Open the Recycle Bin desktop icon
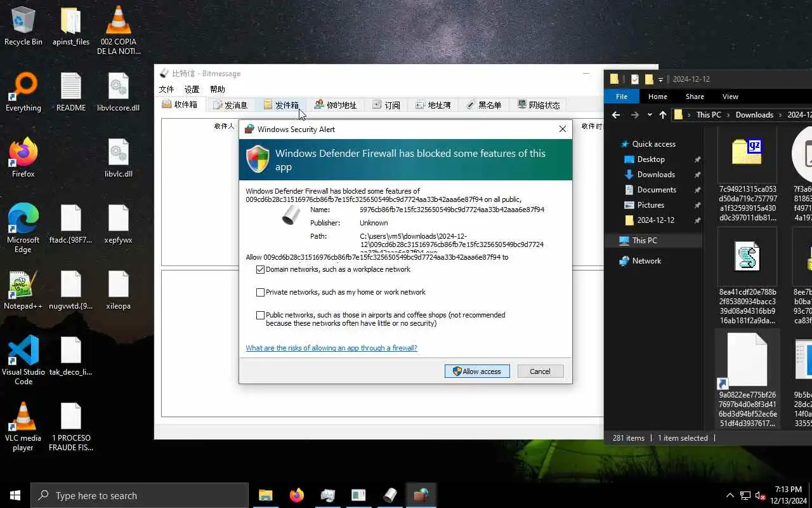 point(23,27)
